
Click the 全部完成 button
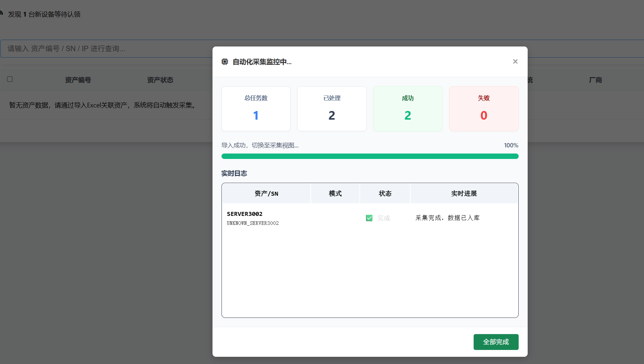point(496,342)
